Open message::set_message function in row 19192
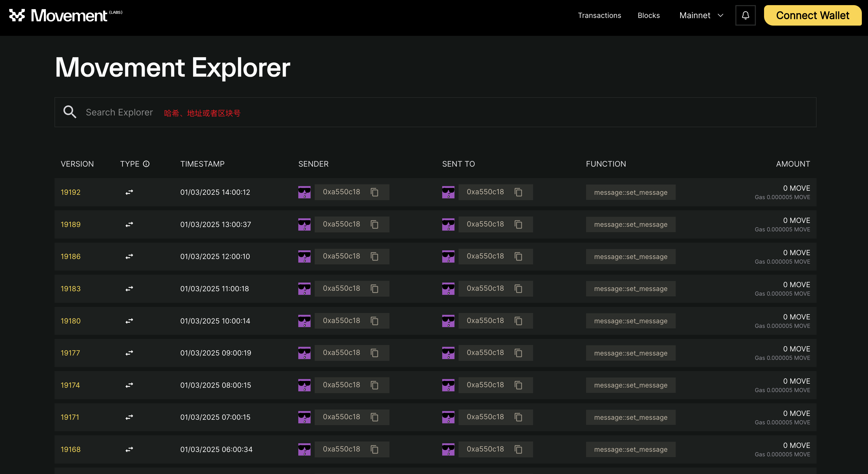This screenshot has height=474, width=868. coord(631,192)
